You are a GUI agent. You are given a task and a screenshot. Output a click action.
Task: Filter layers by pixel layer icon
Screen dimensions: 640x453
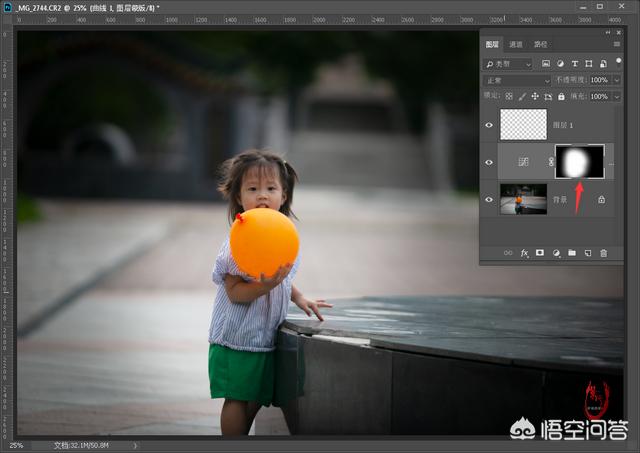[546, 64]
